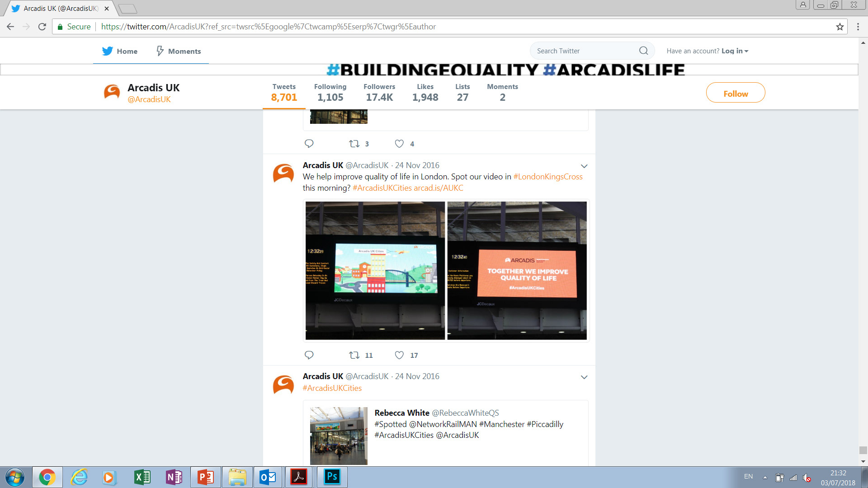Open the Manchester Piccadilly station thumbnail
Screen dimensions: 868x488
point(339,436)
